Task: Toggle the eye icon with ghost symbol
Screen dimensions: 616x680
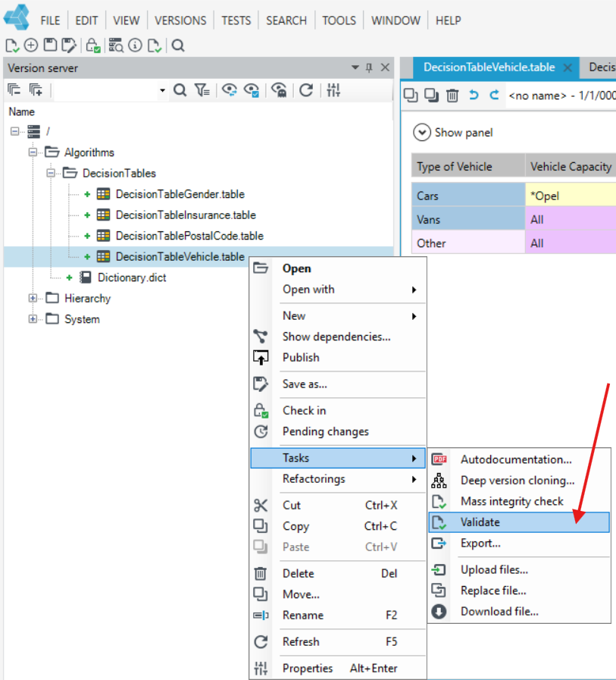Action: click(279, 90)
